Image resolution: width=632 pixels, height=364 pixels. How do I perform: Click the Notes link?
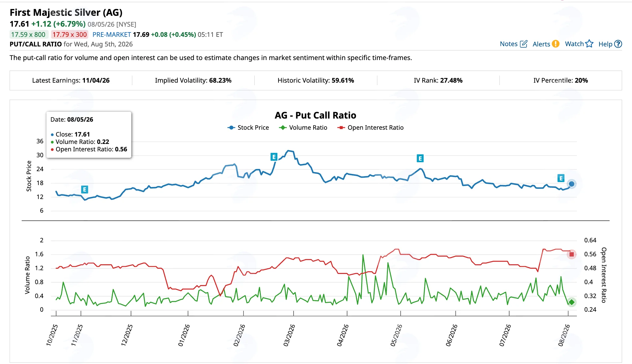coord(509,44)
